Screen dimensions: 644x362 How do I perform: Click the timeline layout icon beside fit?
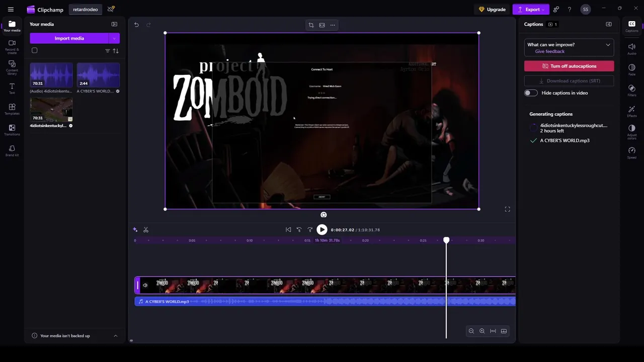pyautogui.click(x=504, y=331)
